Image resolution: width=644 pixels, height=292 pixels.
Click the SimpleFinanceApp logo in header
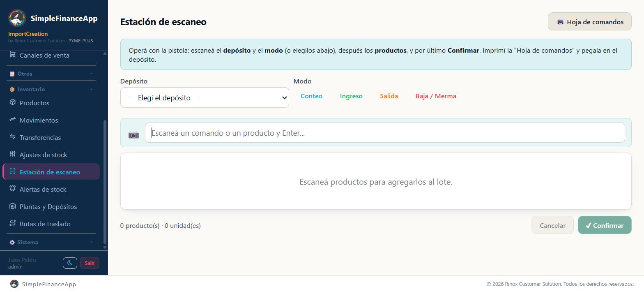(17, 18)
